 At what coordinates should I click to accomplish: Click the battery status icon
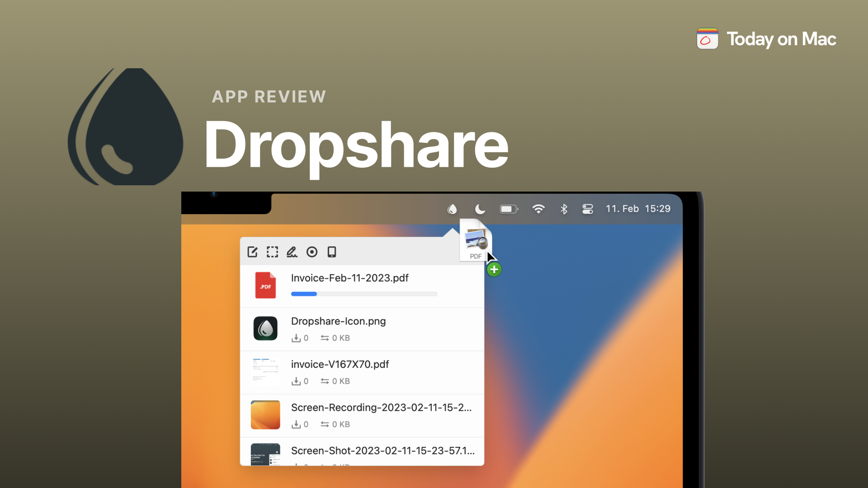508,209
